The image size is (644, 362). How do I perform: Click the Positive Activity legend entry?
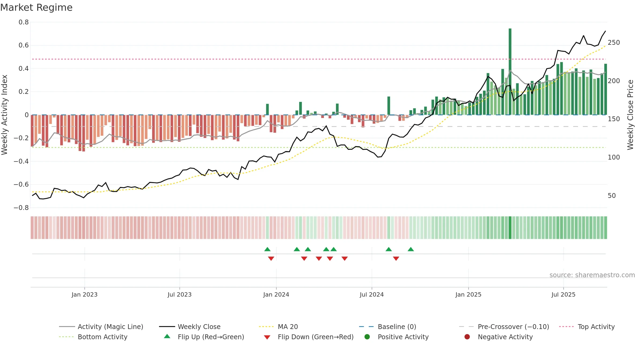pyautogui.click(x=396, y=337)
